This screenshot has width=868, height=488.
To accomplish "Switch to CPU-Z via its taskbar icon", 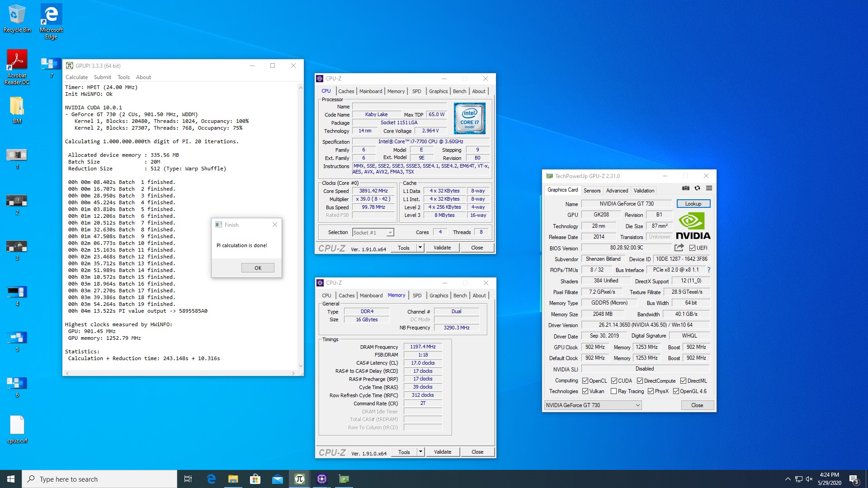I will coord(321,479).
